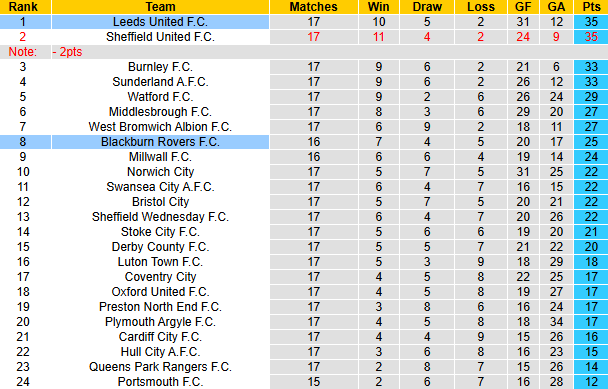Click Sheffield Wednesday F.C. team name

[160, 217]
